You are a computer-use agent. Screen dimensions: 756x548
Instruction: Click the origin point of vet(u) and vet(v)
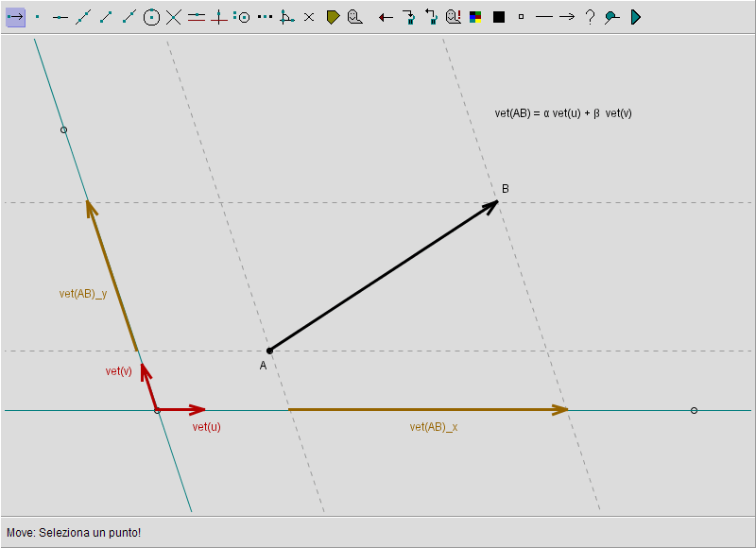(x=157, y=410)
